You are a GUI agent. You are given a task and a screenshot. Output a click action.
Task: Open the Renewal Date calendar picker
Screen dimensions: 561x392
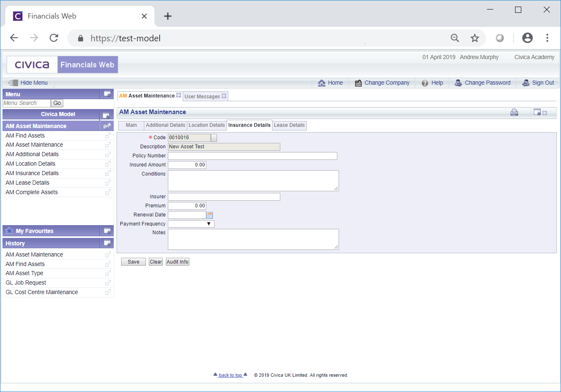click(x=210, y=215)
